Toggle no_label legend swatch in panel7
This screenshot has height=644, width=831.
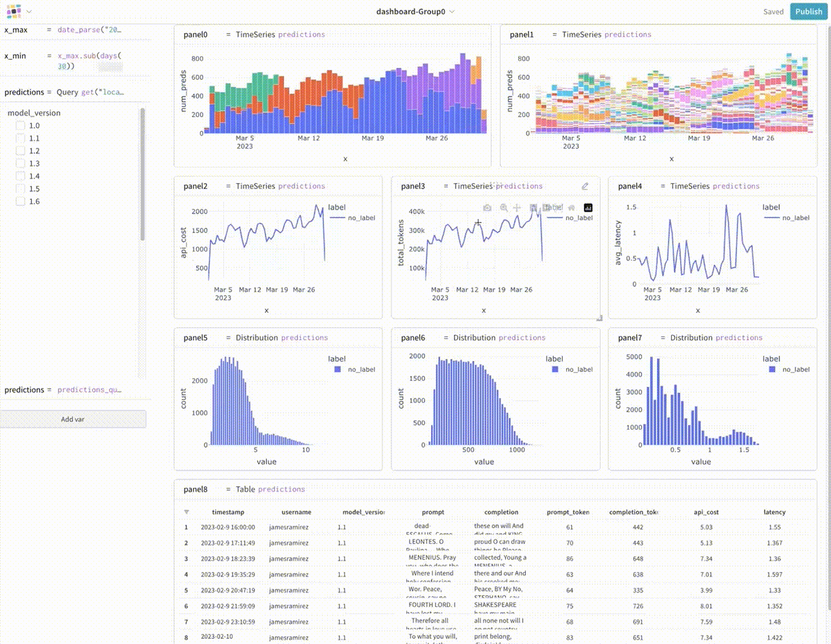(772, 369)
